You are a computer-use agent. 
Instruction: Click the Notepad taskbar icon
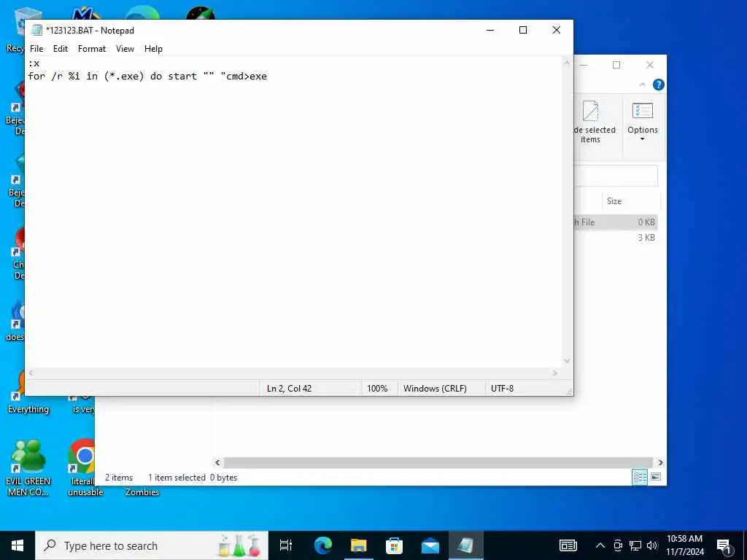click(x=466, y=545)
